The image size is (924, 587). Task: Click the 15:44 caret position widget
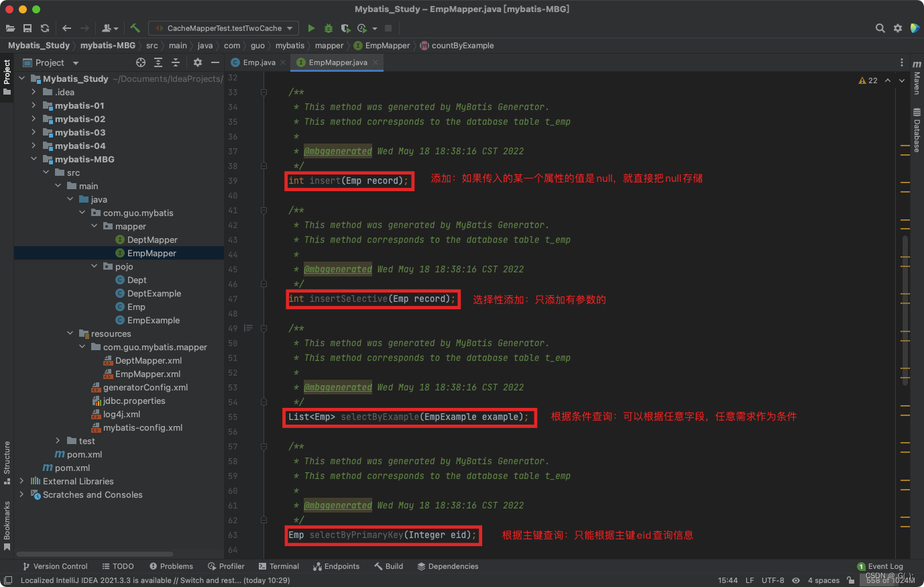(728, 580)
